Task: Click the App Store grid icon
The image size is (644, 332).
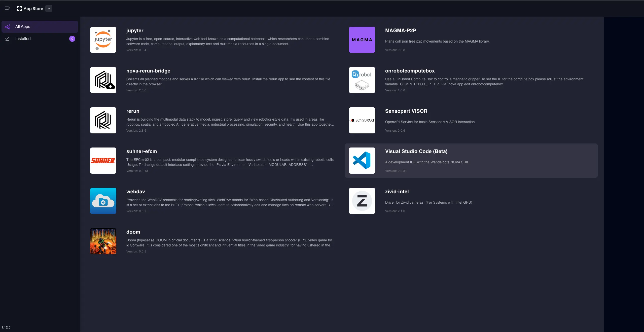Action: click(x=20, y=8)
